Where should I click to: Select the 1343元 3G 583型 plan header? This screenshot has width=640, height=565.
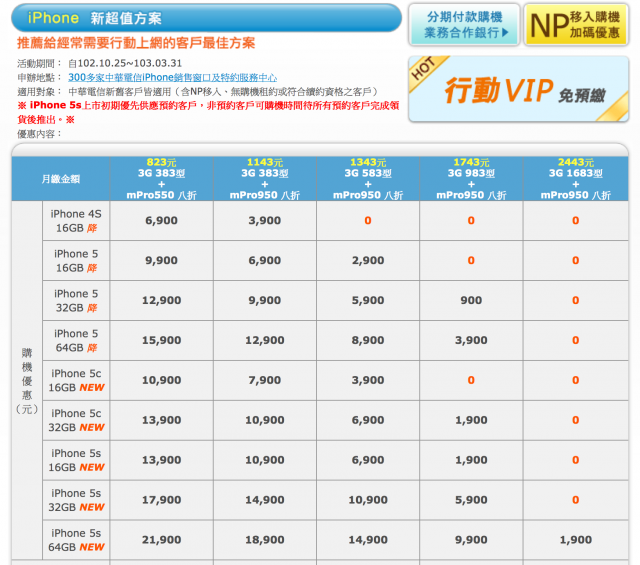click(x=368, y=178)
